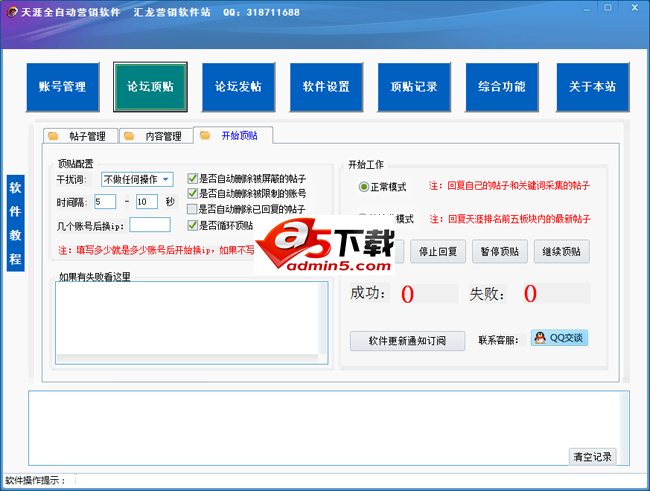This screenshot has height=491, width=650.
Task: Open the 软件教程 side panel
Action: click(15, 223)
